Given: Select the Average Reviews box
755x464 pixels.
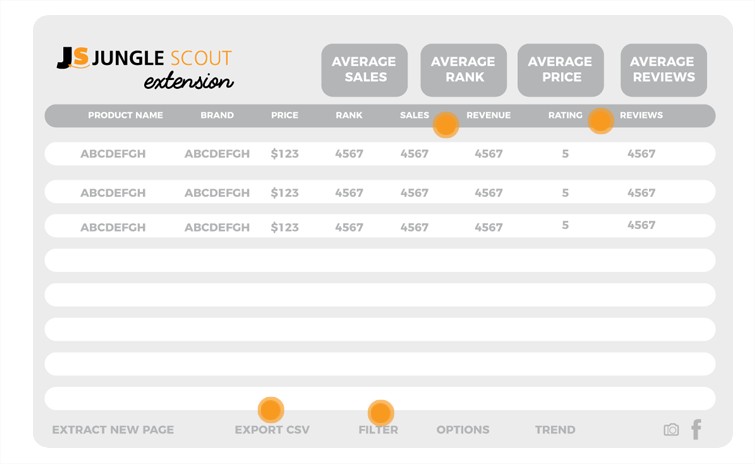Looking at the screenshot, I should [x=664, y=70].
